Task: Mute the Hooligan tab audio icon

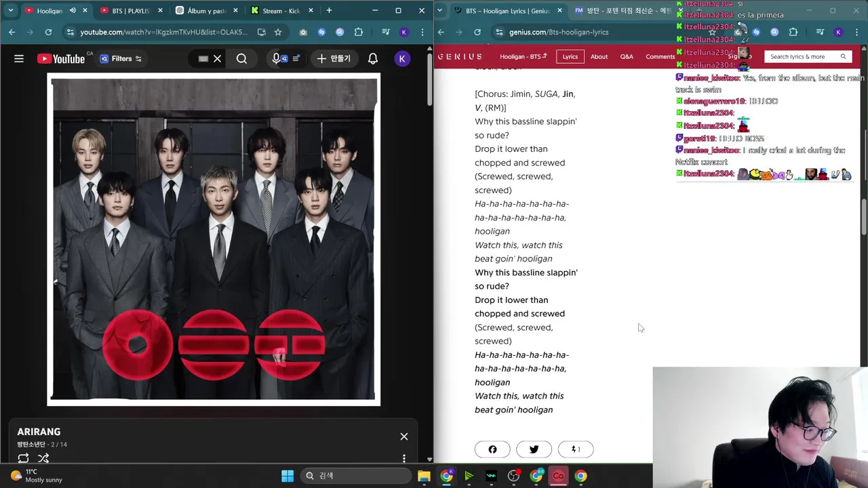Action: coord(73,11)
